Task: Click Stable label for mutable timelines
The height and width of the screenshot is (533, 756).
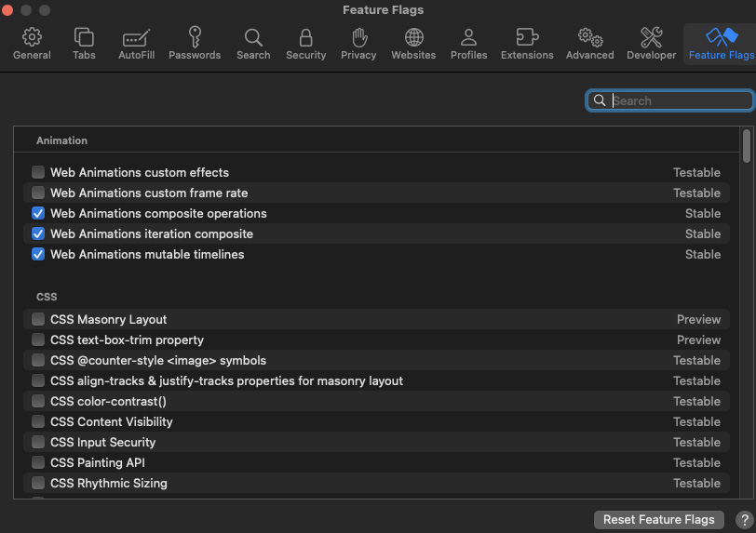Action: pyautogui.click(x=703, y=255)
